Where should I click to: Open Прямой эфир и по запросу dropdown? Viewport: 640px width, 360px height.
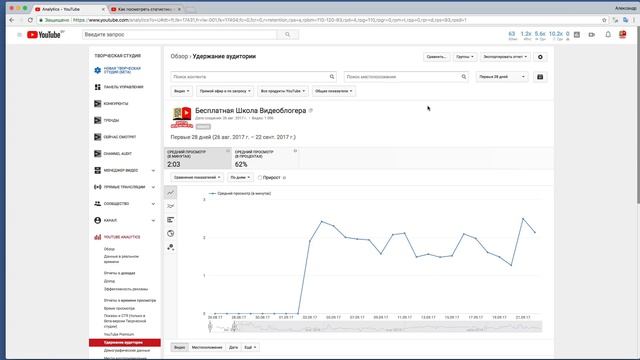(x=225, y=91)
